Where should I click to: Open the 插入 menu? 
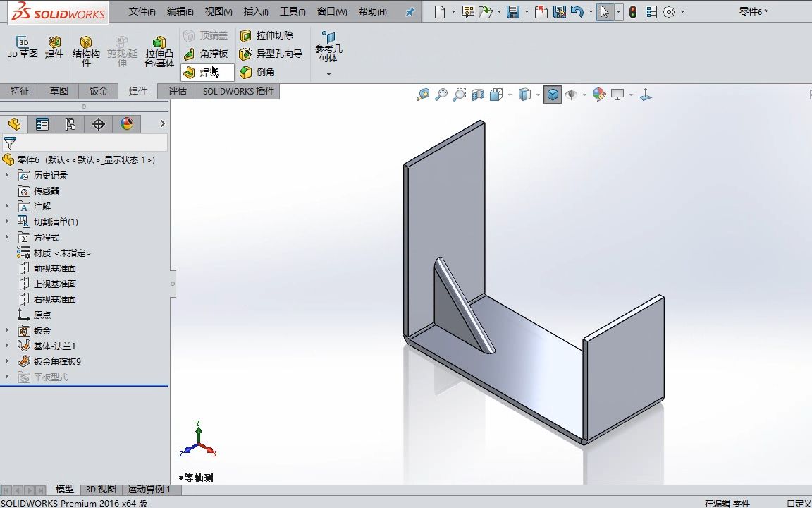(x=254, y=11)
